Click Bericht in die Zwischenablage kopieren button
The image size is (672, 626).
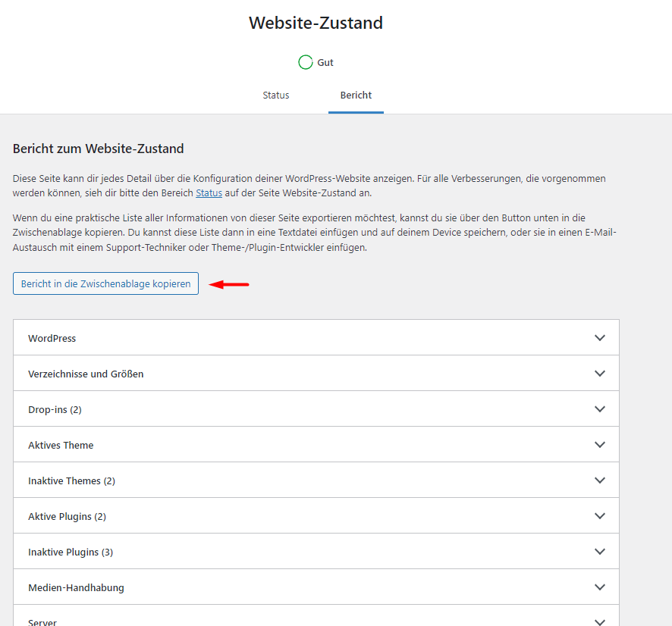[x=105, y=283]
